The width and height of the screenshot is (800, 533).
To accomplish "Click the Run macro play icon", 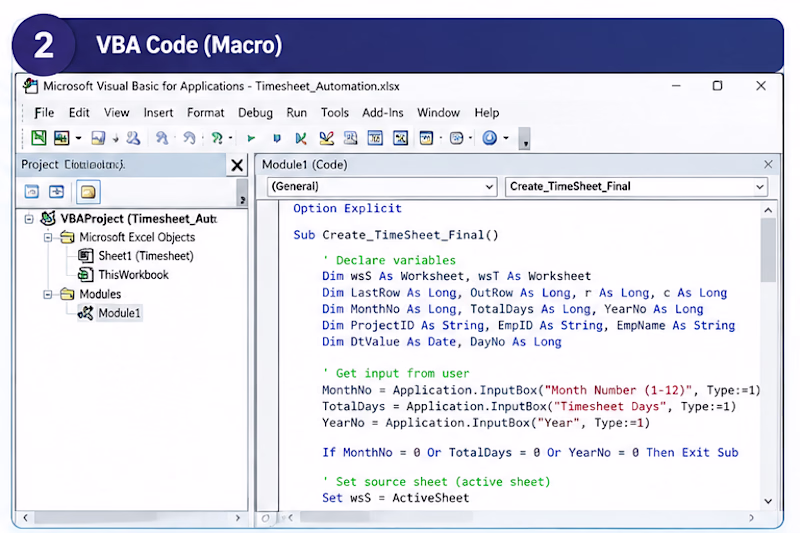I will pos(251,138).
